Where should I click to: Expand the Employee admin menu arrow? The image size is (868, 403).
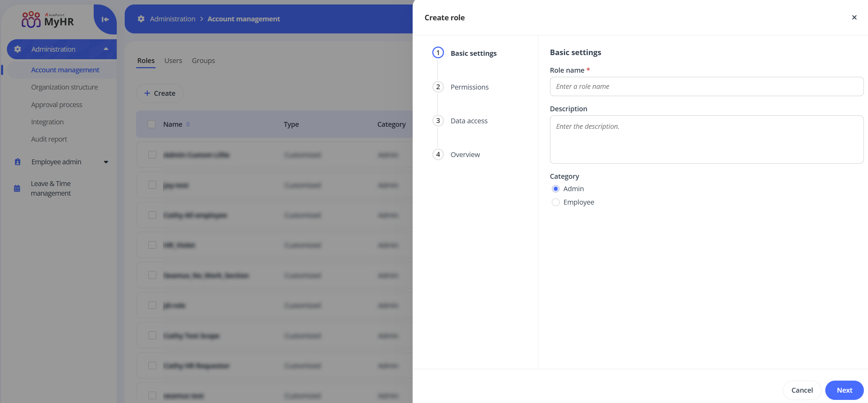[x=106, y=162]
